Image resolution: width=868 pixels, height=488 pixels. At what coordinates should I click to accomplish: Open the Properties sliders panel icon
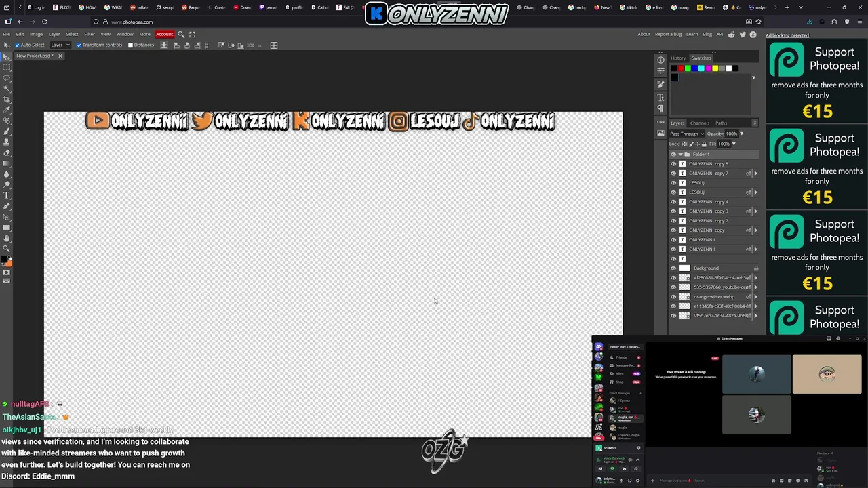[x=660, y=70]
